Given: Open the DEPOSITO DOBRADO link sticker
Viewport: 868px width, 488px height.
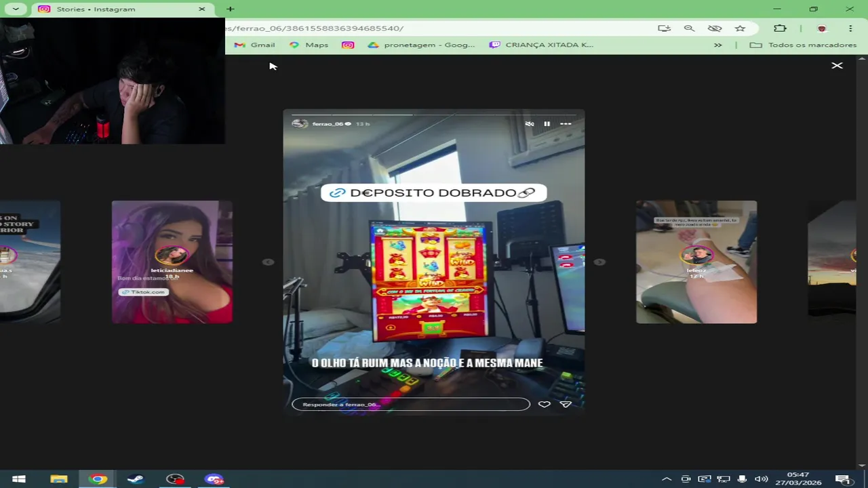Looking at the screenshot, I should click(x=433, y=192).
